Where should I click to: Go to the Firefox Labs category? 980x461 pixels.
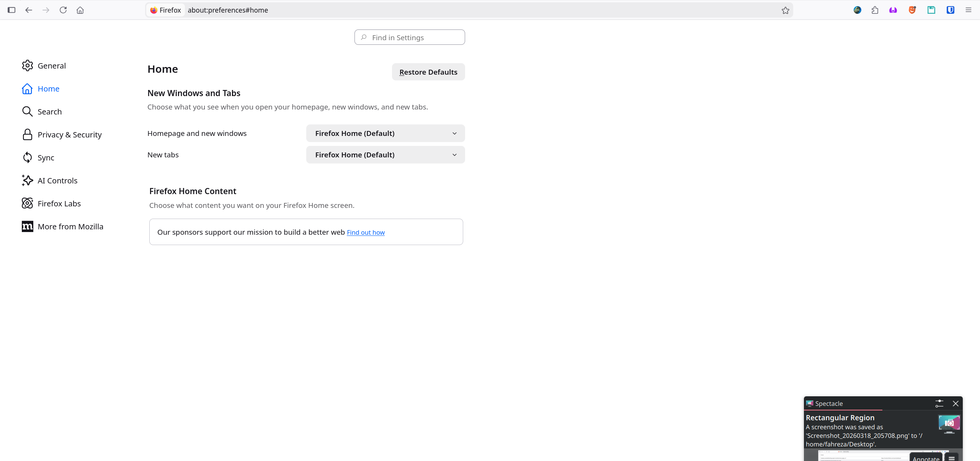[x=59, y=204]
